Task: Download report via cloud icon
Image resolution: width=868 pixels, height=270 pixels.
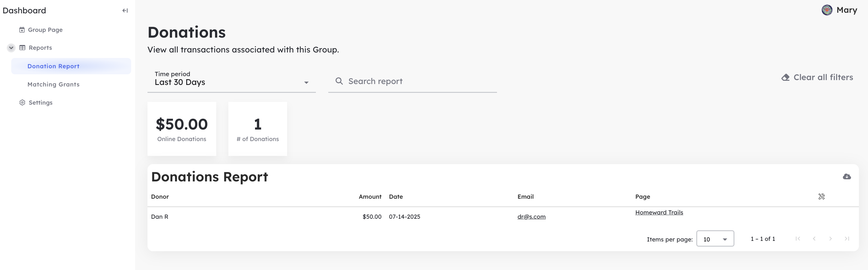Action: (847, 177)
